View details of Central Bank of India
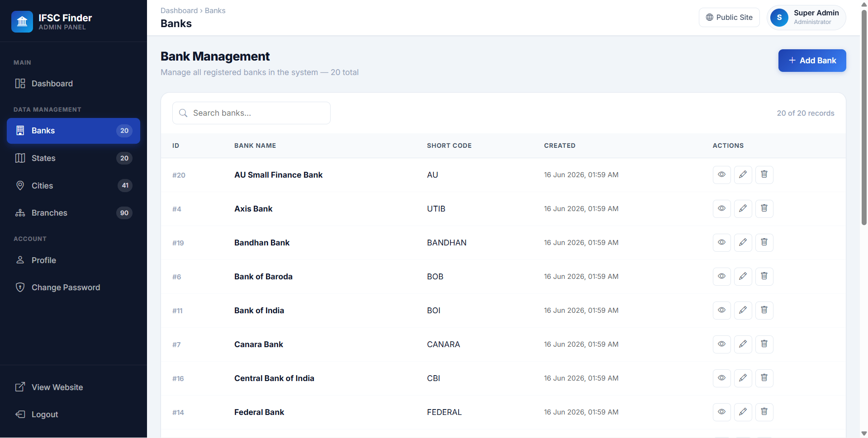Image resolution: width=868 pixels, height=438 pixels. point(721,378)
